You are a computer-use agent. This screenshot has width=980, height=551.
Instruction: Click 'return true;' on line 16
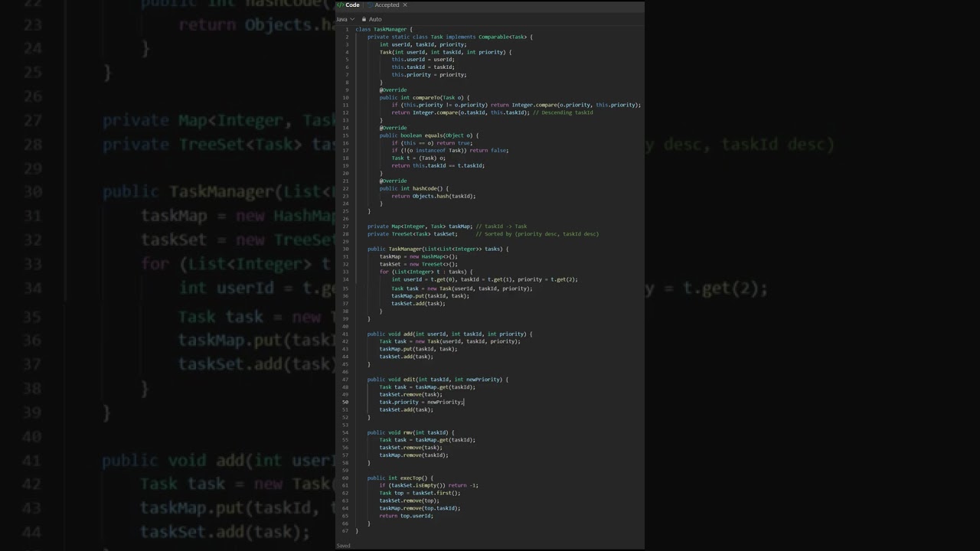point(455,143)
